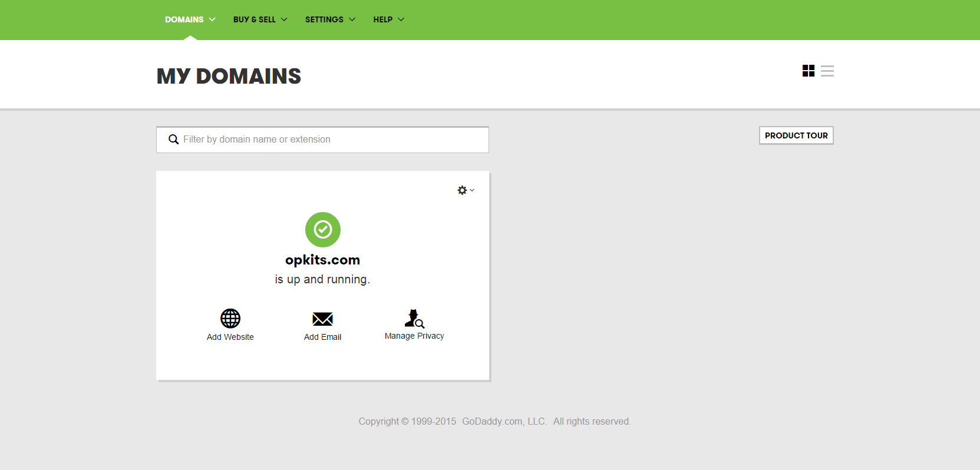
Task: Click the My Domains page heading
Action: pyautogui.click(x=229, y=76)
